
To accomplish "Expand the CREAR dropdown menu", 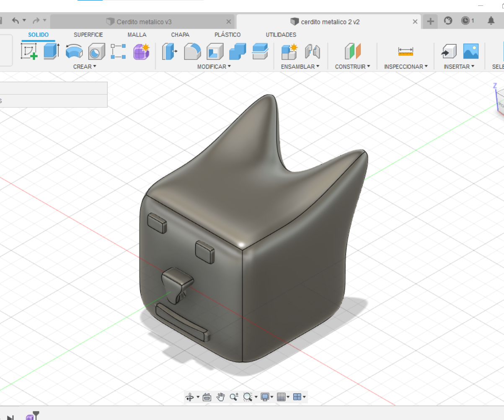I will click(85, 67).
